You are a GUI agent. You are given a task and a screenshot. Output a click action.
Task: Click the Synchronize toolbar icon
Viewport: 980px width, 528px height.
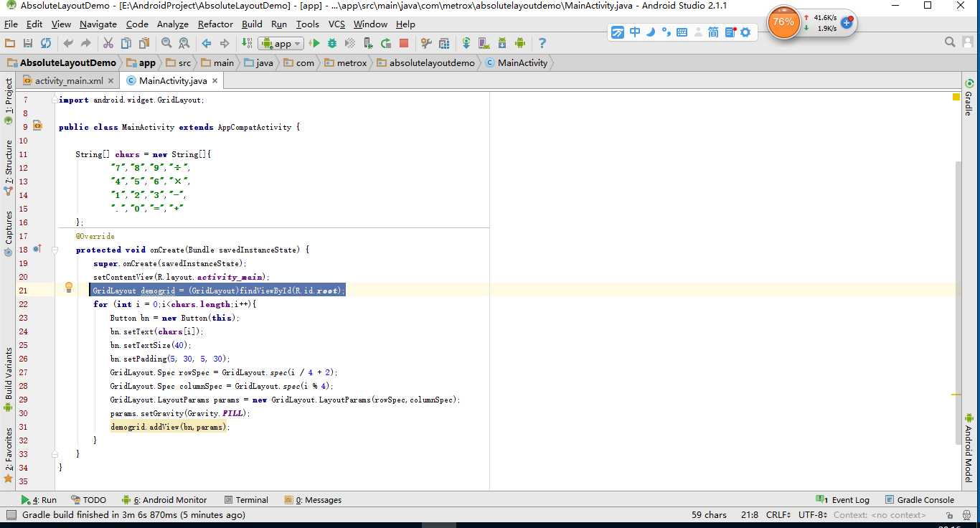(46, 43)
